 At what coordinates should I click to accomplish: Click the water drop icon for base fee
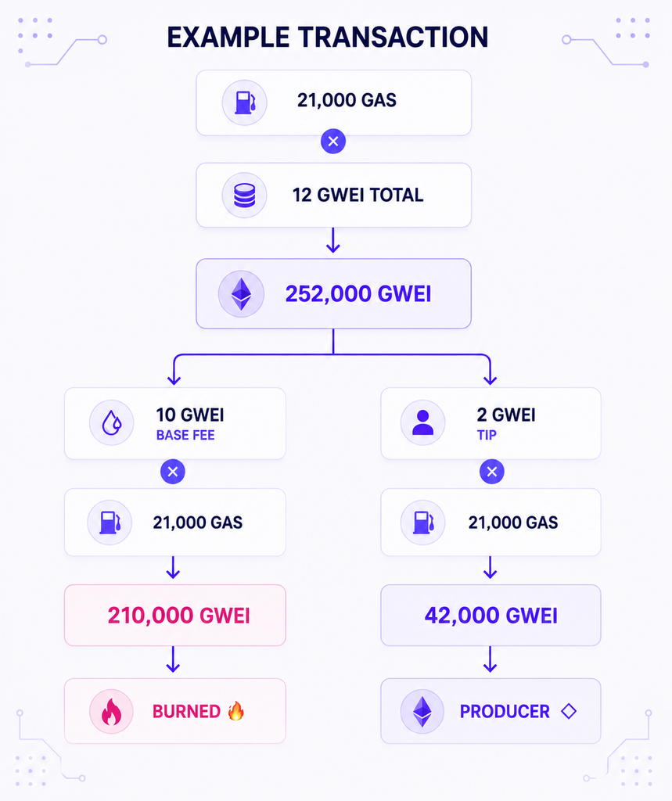(111, 423)
